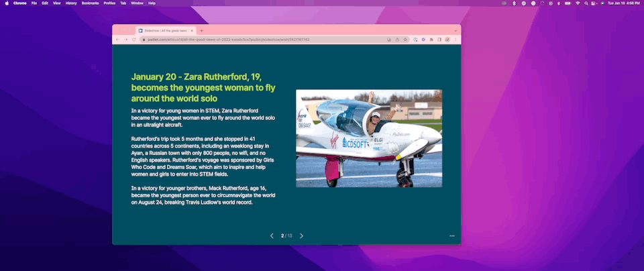644x271 pixels.
Task: Open the Help menu
Action: 152,3
